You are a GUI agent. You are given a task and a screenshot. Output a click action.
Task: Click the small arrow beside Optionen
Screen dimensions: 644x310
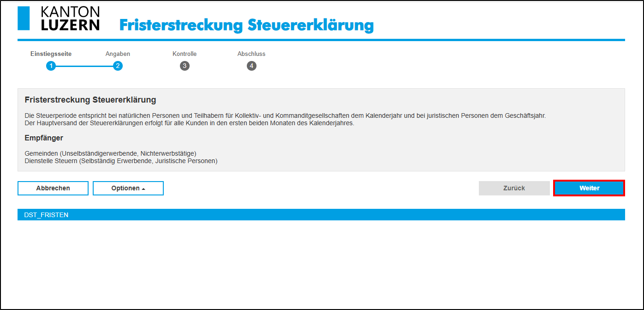(x=143, y=189)
